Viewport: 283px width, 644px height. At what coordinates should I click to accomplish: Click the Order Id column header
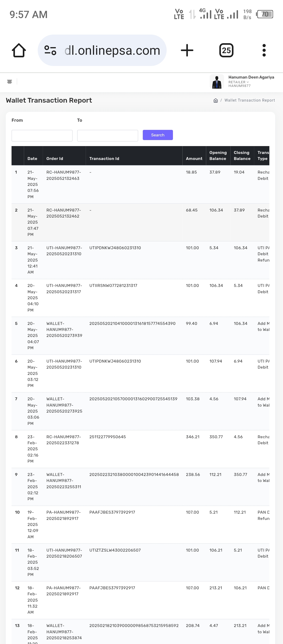pyautogui.click(x=55, y=159)
